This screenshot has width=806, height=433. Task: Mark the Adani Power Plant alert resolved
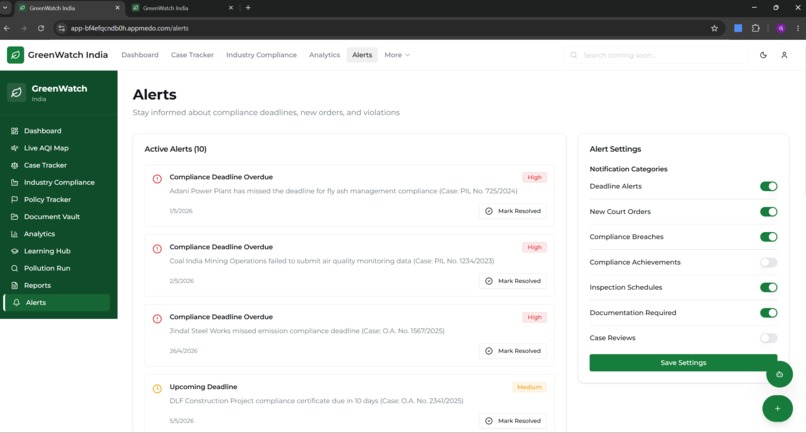pos(513,211)
